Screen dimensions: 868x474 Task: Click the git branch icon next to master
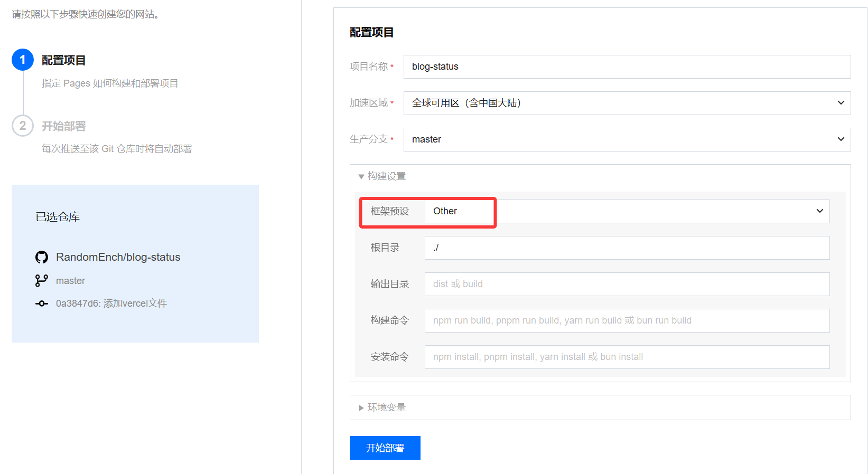point(42,281)
